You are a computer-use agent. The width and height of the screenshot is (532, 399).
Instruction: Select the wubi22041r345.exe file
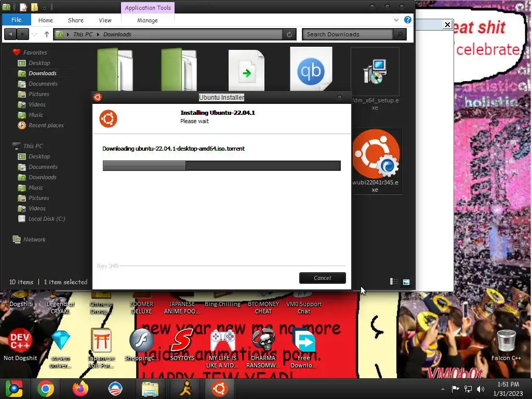click(376, 161)
